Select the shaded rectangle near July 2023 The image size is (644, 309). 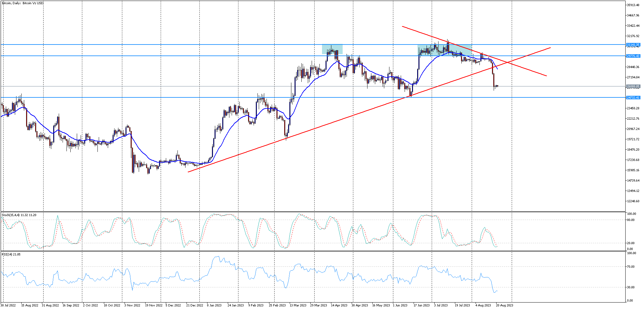[x=444, y=50]
